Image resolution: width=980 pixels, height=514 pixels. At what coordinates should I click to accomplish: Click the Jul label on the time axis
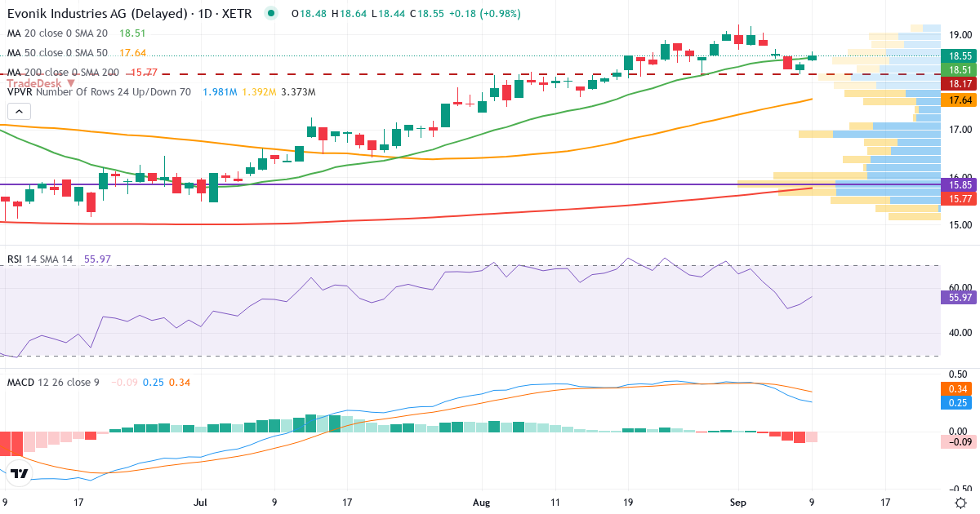[x=201, y=503]
